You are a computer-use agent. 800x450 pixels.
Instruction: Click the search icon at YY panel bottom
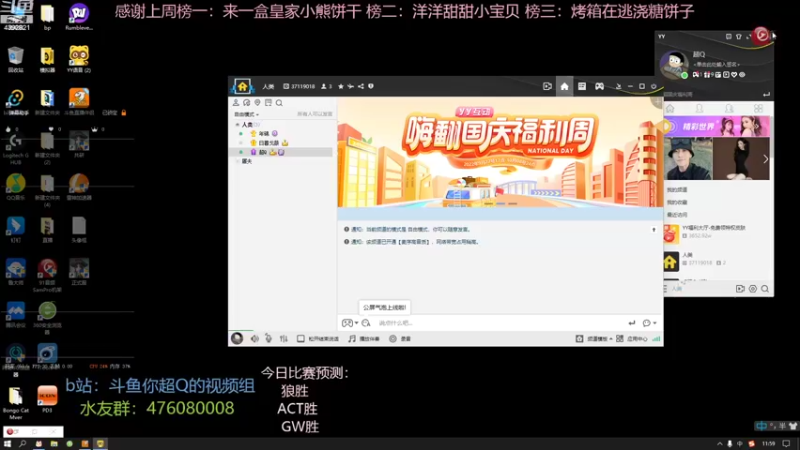click(x=765, y=289)
